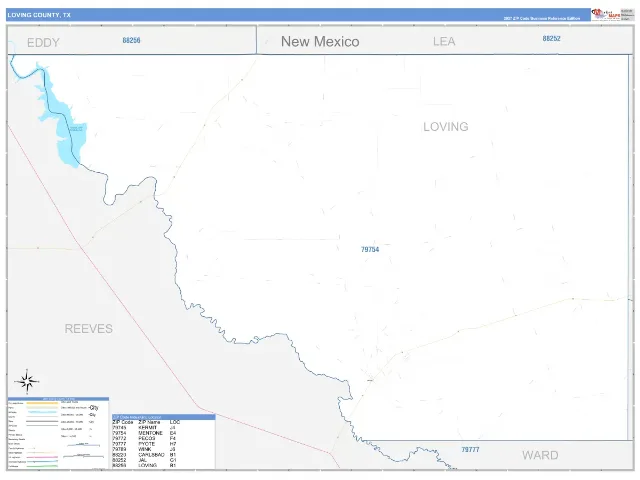Image resolution: width=640 pixels, height=480 pixels.
Task: Click the 'LOC' column header
Action: (x=175, y=422)
